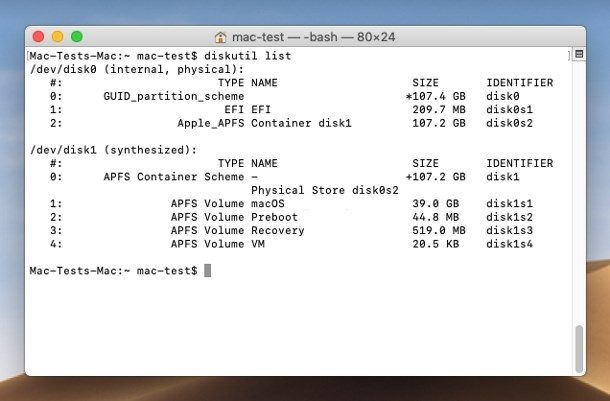Click the split pane icon at top right
Viewport: 610px width, 401px height.
point(579,54)
